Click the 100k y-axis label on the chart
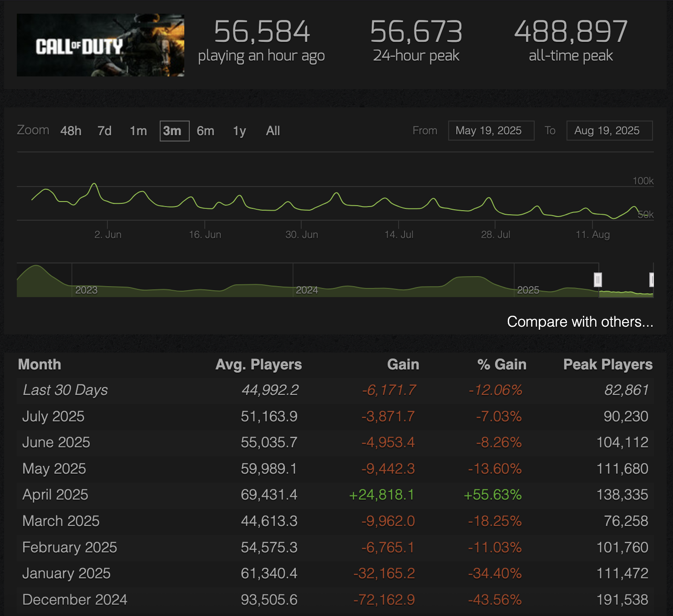The height and width of the screenshot is (616, 673). coord(643,181)
